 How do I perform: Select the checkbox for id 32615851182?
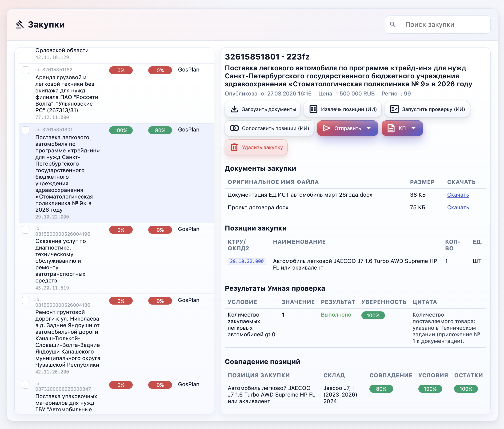click(26, 70)
